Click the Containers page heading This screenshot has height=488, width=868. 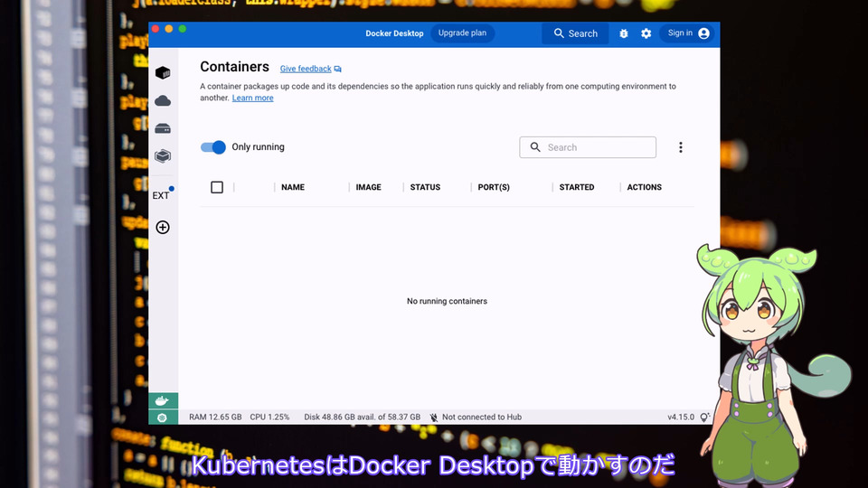tap(235, 67)
